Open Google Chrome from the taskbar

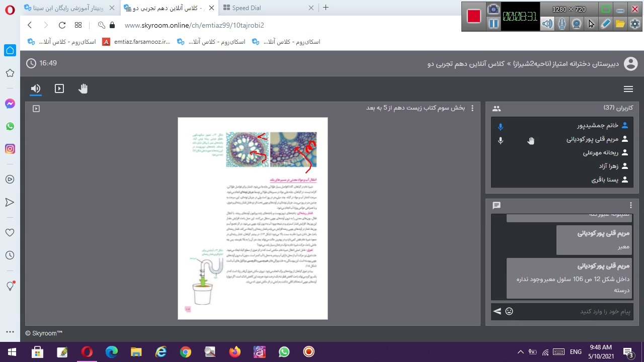tap(185, 352)
